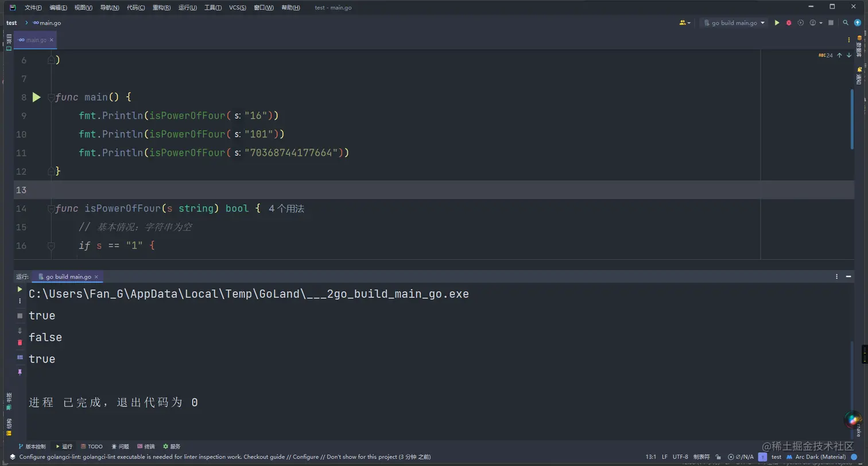Open the Edit menu
Image resolution: width=868 pixels, height=466 pixels.
[x=58, y=7]
